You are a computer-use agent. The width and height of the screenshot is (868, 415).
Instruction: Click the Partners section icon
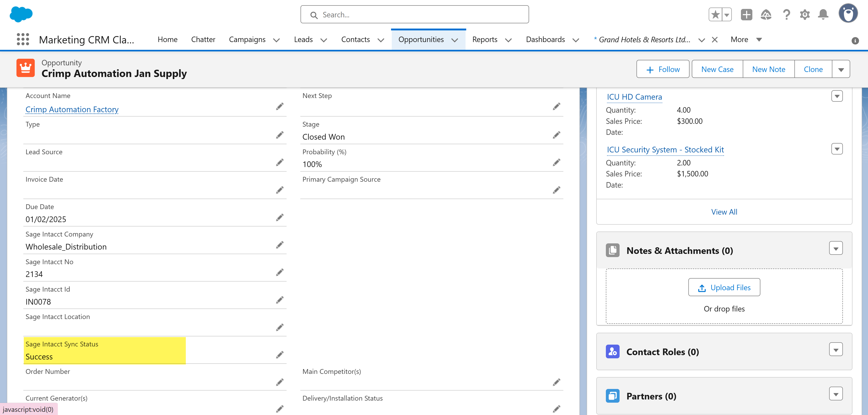(612, 396)
